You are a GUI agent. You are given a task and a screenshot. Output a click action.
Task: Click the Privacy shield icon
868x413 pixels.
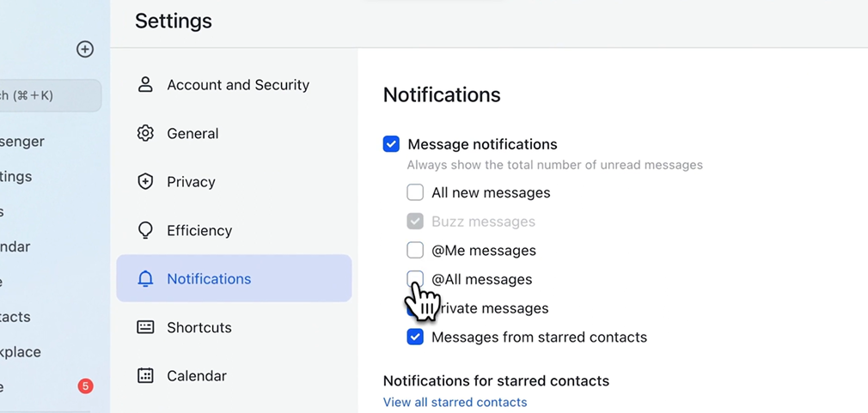145,182
